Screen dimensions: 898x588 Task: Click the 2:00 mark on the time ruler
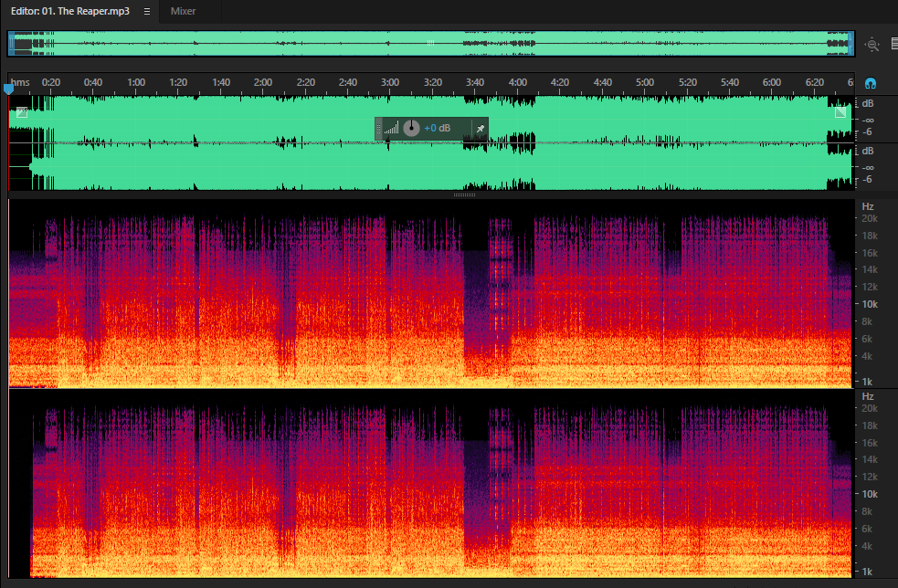tap(263, 82)
